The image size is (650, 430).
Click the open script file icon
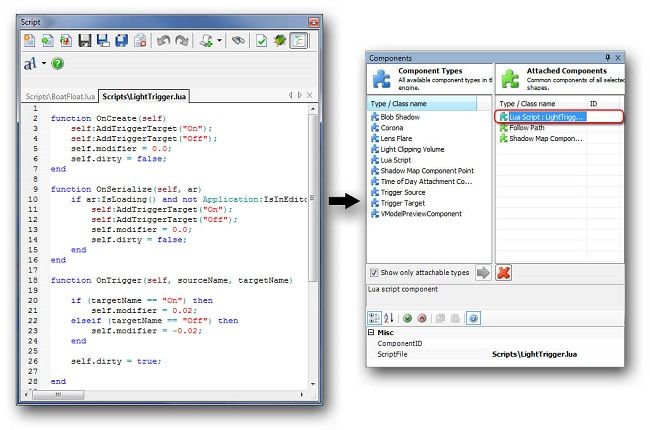tap(48, 41)
